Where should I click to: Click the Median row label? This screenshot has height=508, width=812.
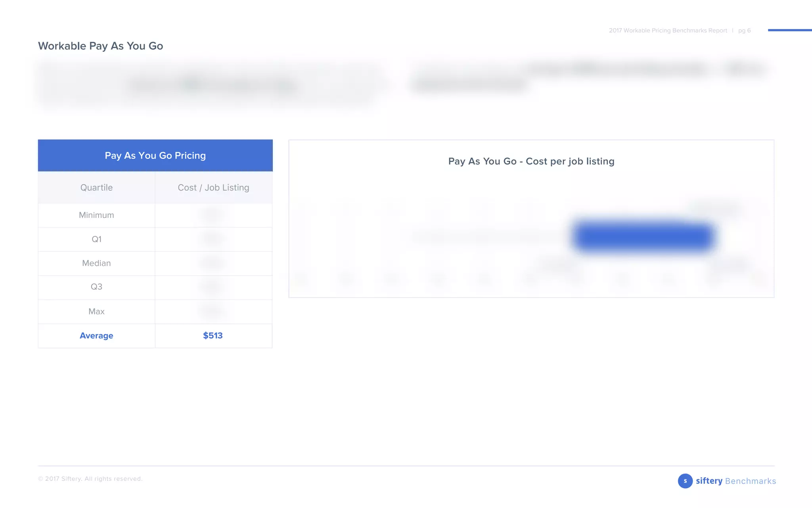pos(96,263)
